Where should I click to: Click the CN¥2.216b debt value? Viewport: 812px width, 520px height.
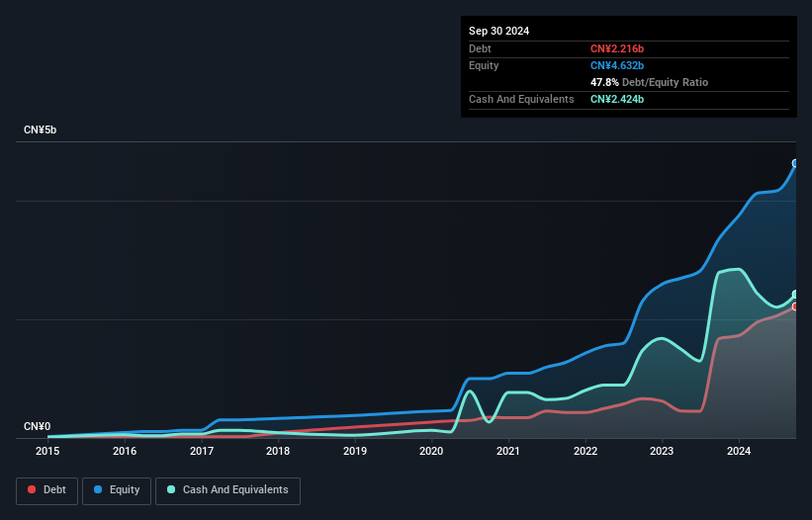617,48
